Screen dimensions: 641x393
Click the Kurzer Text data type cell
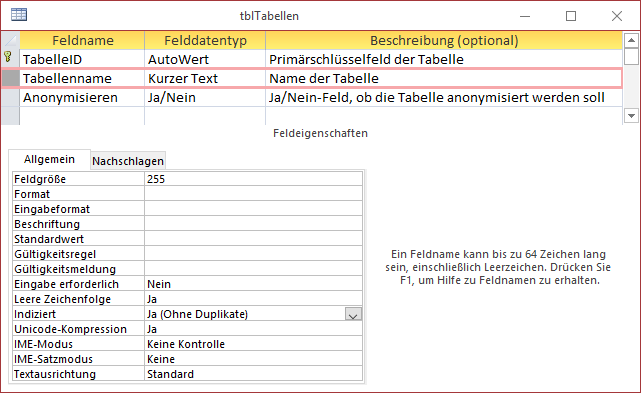[205, 78]
